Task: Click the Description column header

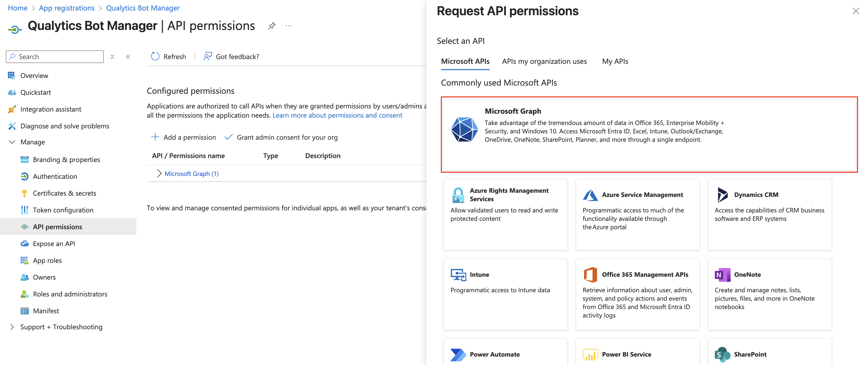Action: [x=323, y=156]
